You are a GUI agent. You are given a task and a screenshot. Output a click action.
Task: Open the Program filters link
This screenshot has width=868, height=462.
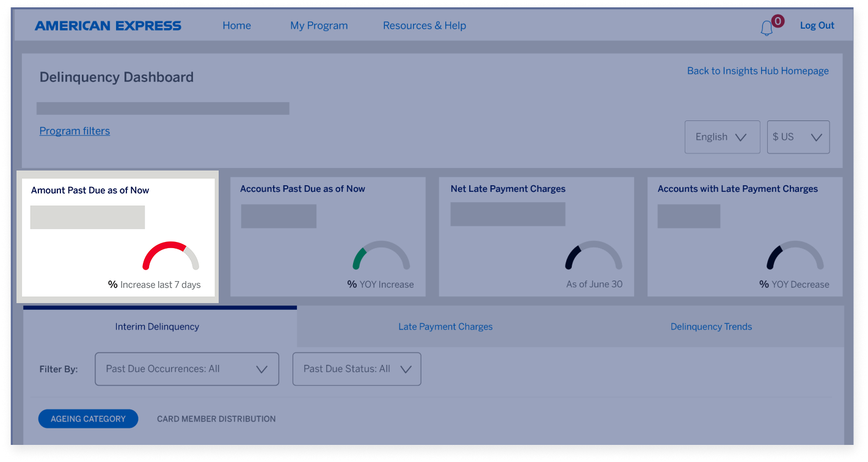point(75,131)
